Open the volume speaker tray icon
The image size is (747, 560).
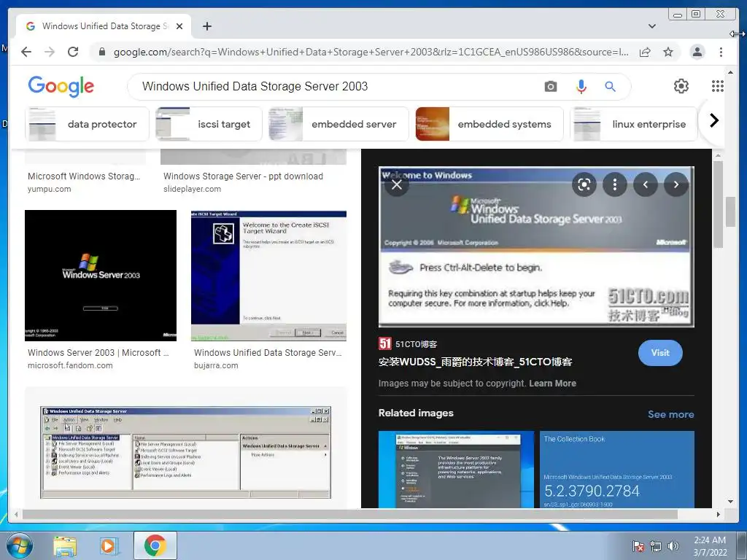(x=673, y=546)
